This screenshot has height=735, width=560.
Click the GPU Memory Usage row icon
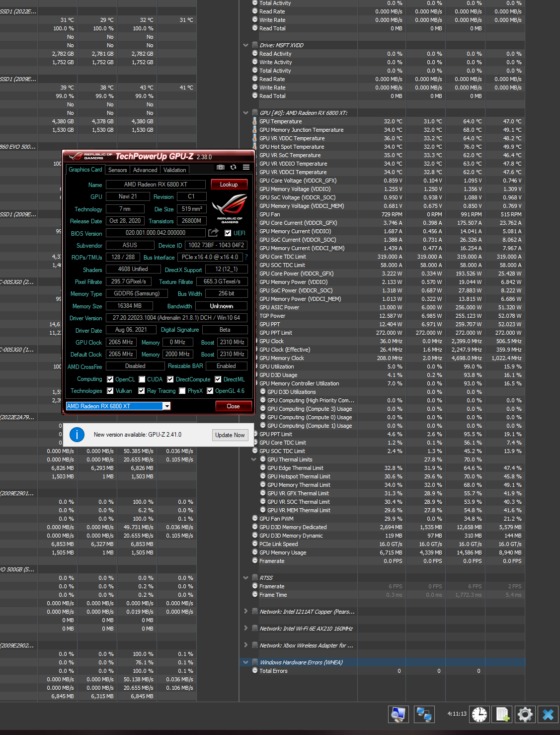pos(254,552)
